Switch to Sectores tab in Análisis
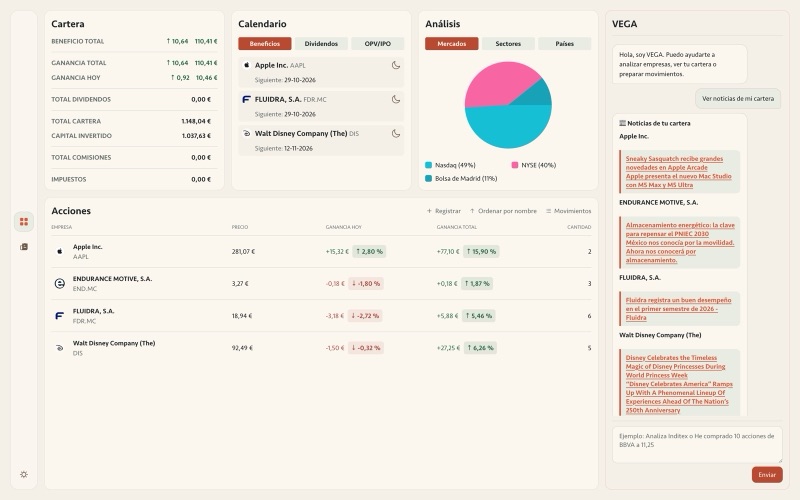 508,44
